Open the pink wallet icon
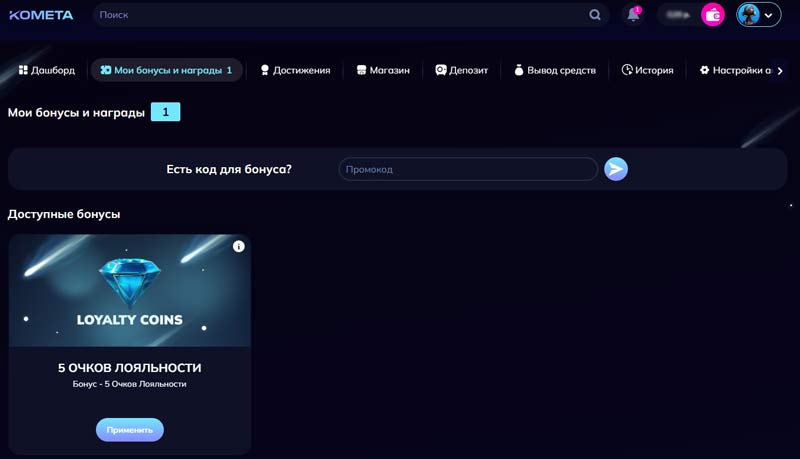This screenshot has width=800, height=459. click(713, 15)
